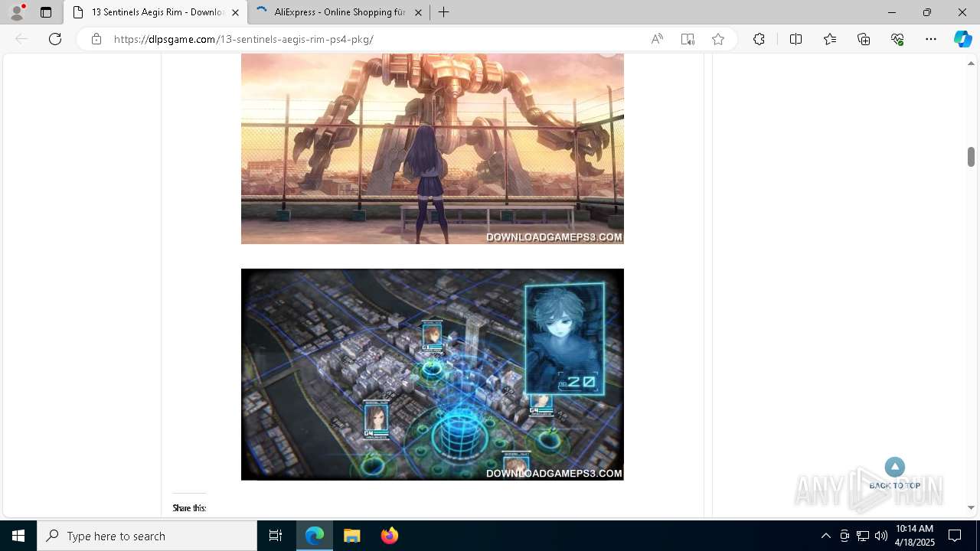Viewport: 980px width, 551px height.
Task: Select the Share this heading text
Action: 189,508
